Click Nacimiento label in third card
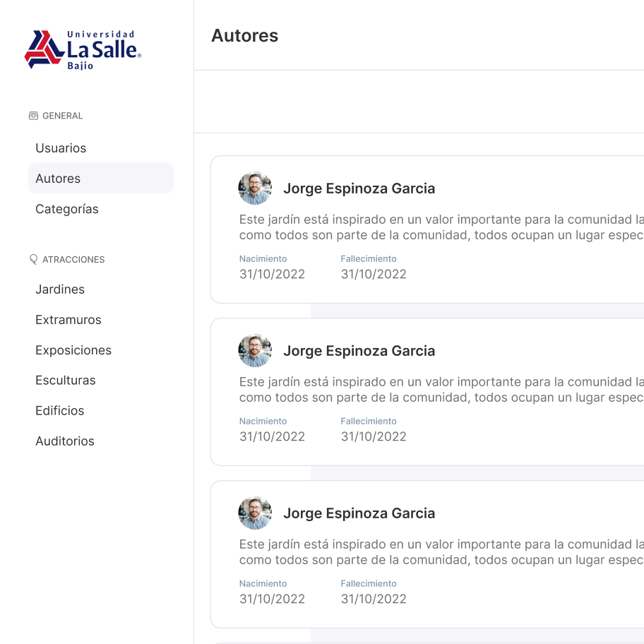 [263, 583]
